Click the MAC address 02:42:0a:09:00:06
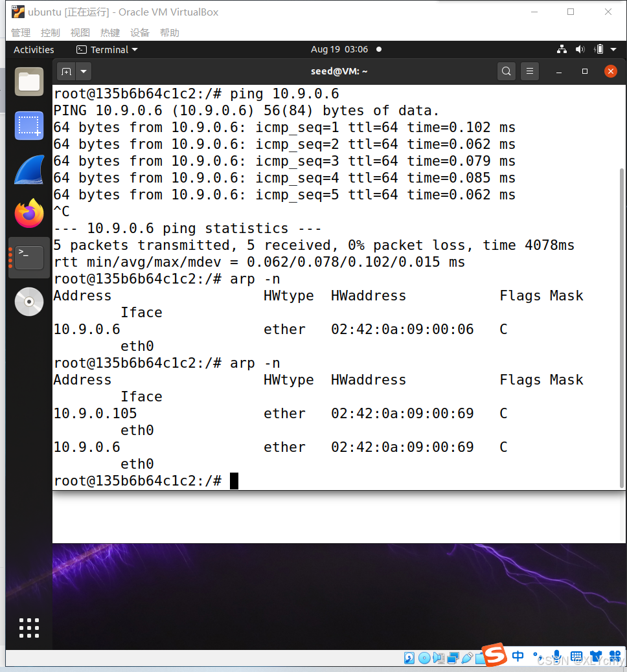Screen dimensions: 627x672 (402, 330)
